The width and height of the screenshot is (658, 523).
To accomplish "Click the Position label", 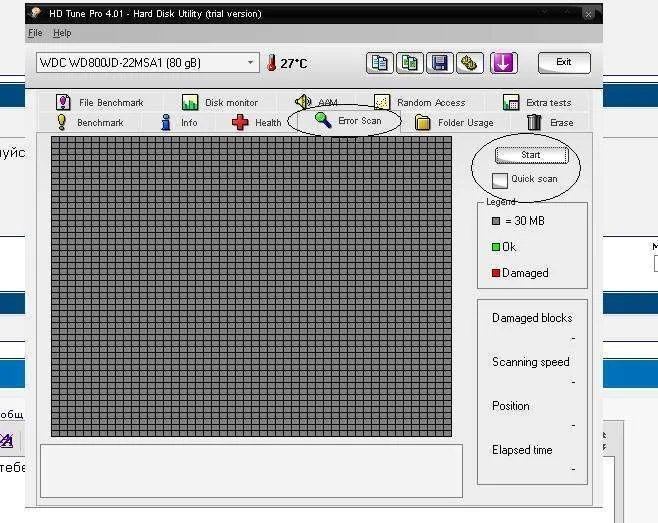I will (x=511, y=406).
